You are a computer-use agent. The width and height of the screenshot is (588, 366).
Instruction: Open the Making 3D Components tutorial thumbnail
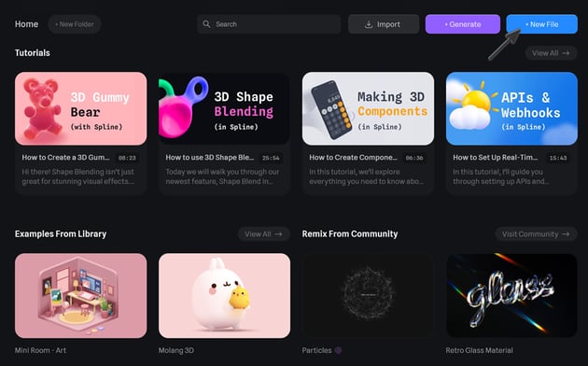(x=369, y=108)
